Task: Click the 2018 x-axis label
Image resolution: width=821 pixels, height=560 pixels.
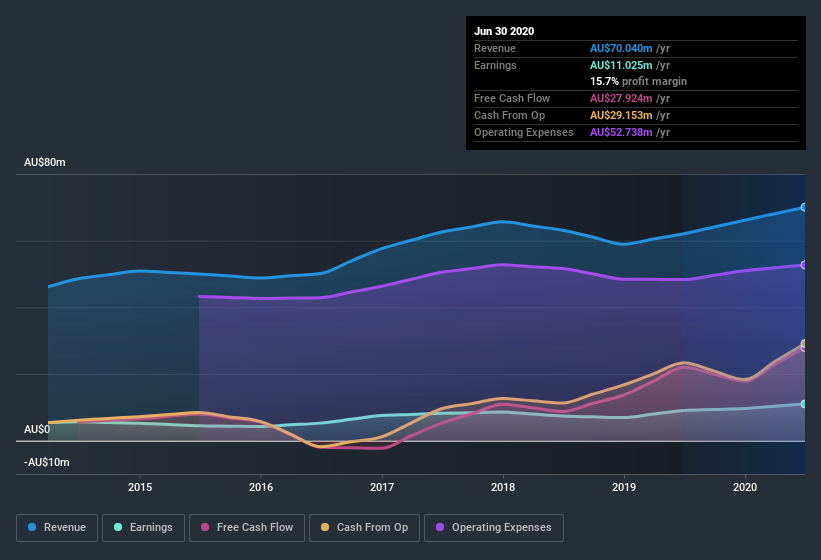Action: click(503, 487)
